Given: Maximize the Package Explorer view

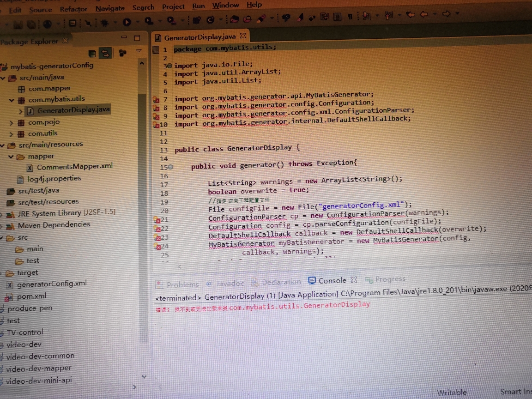Looking at the screenshot, I should (x=137, y=38).
